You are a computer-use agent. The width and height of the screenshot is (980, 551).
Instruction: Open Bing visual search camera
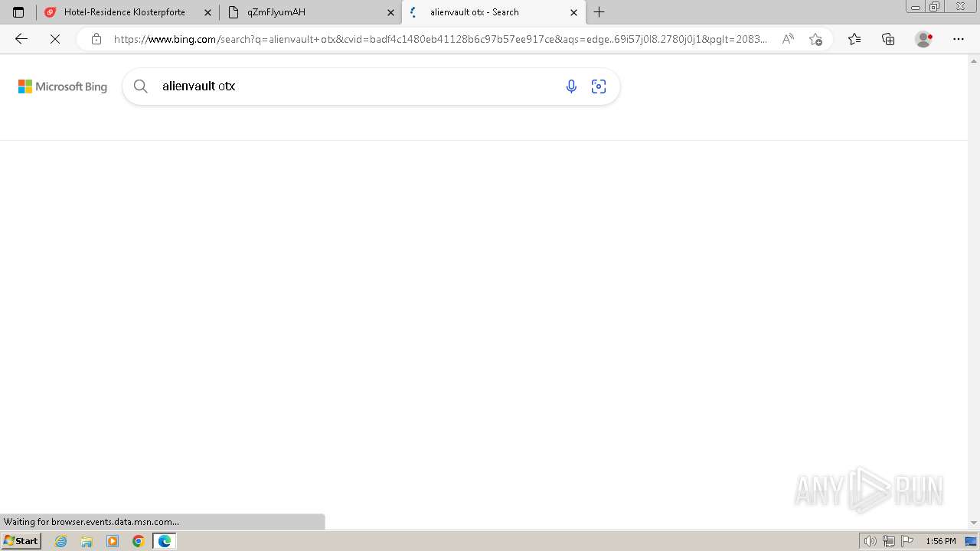[x=599, y=86]
